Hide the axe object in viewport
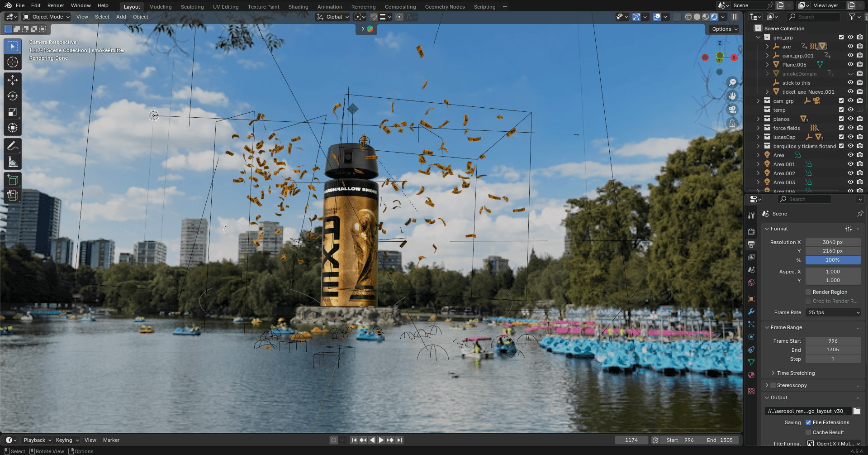This screenshot has width=868, height=455. pos(850,46)
